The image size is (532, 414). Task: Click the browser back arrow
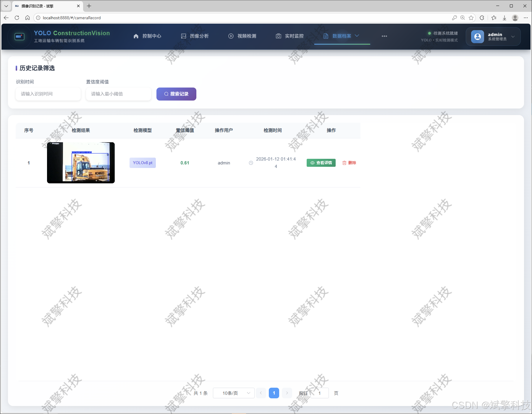tap(6, 18)
